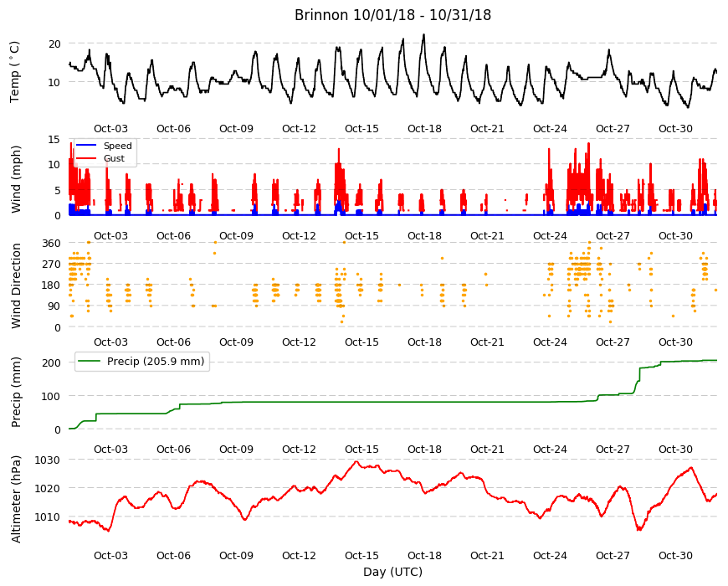Image resolution: width=728 pixels, height=586 pixels.
Task: Click the green Precip legend line
Action: 90,362
